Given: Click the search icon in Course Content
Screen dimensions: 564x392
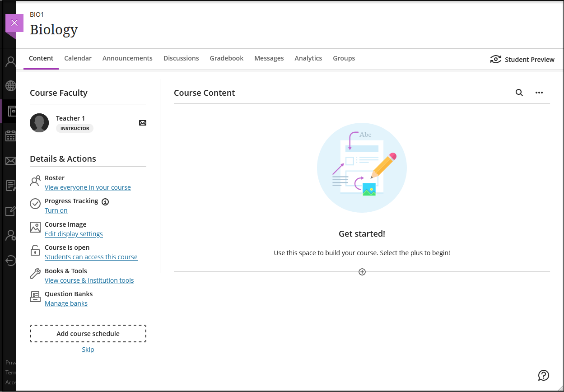Looking at the screenshot, I should pyautogui.click(x=519, y=93).
